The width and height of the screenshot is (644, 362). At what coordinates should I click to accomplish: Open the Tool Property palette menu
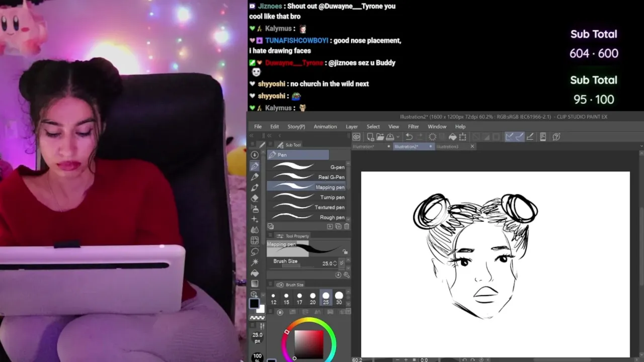click(x=271, y=236)
